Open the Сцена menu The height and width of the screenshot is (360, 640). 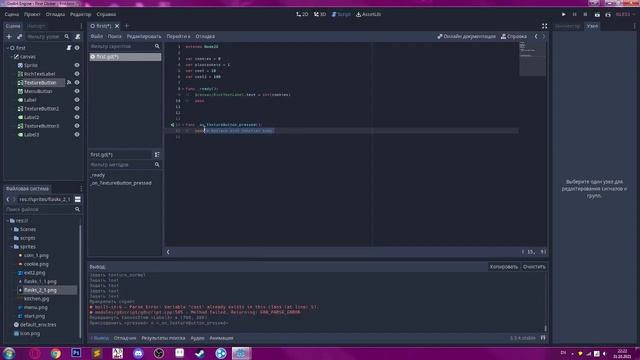pyautogui.click(x=12, y=14)
